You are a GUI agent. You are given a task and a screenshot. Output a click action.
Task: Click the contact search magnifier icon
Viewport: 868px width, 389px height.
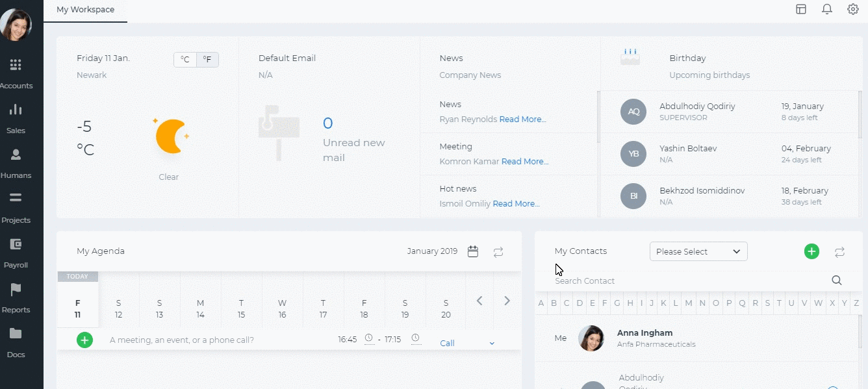pyautogui.click(x=837, y=281)
